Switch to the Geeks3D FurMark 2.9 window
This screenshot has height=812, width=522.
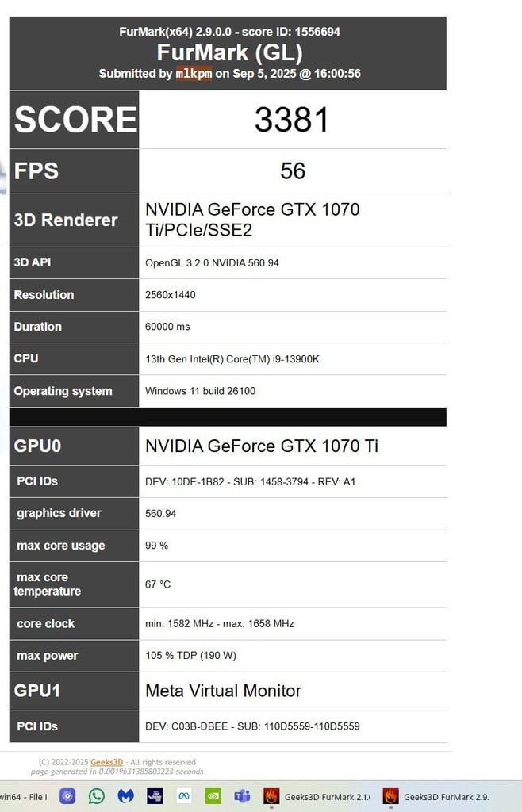pos(436,796)
